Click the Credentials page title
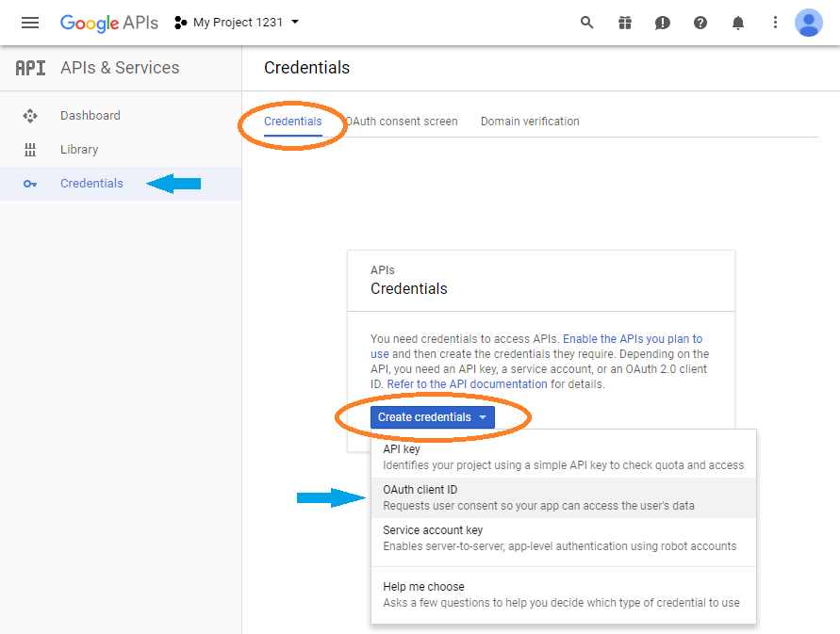This screenshot has height=634, width=840. pyautogui.click(x=307, y=68)
